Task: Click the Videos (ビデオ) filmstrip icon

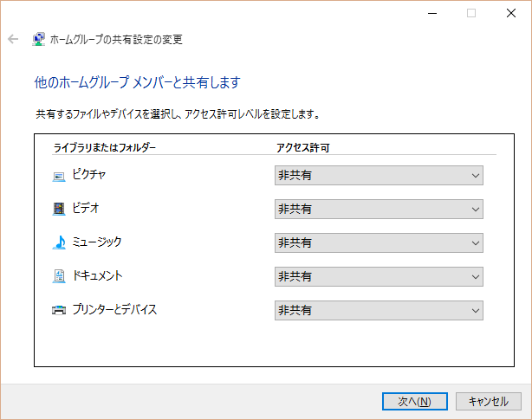Action: click(x=59, y=209)
